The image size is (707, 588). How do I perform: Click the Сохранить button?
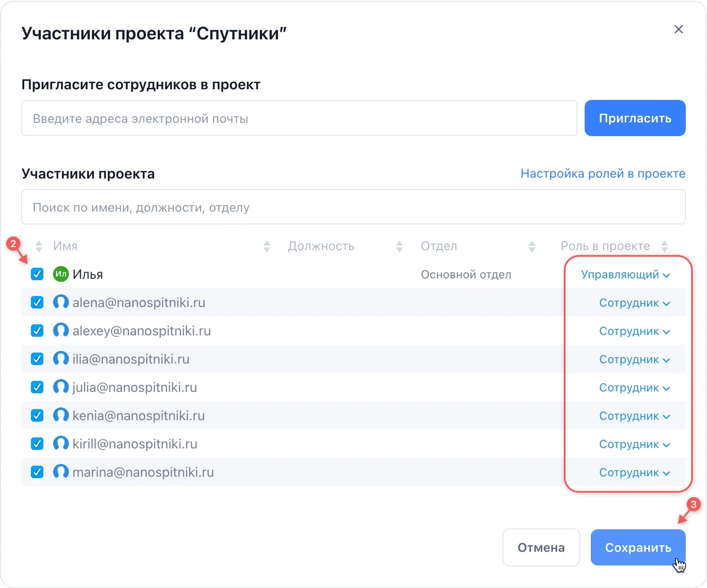point(638,547)
